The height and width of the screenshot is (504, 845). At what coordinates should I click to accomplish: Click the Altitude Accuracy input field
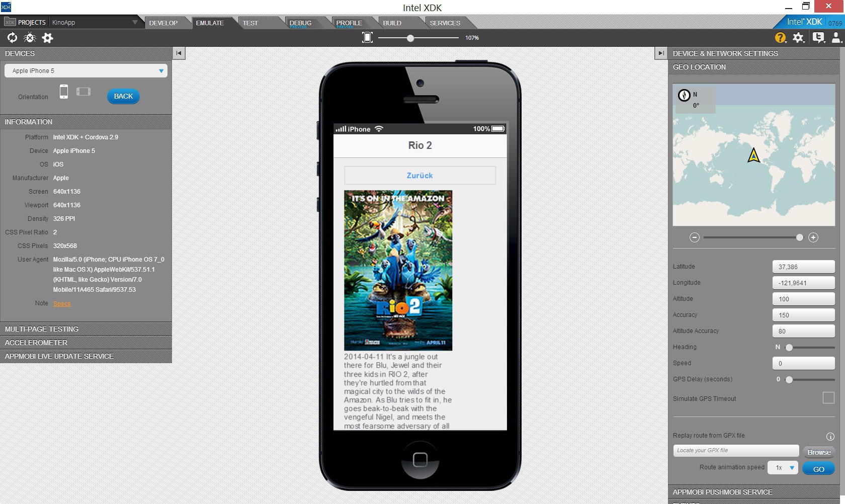804,331
